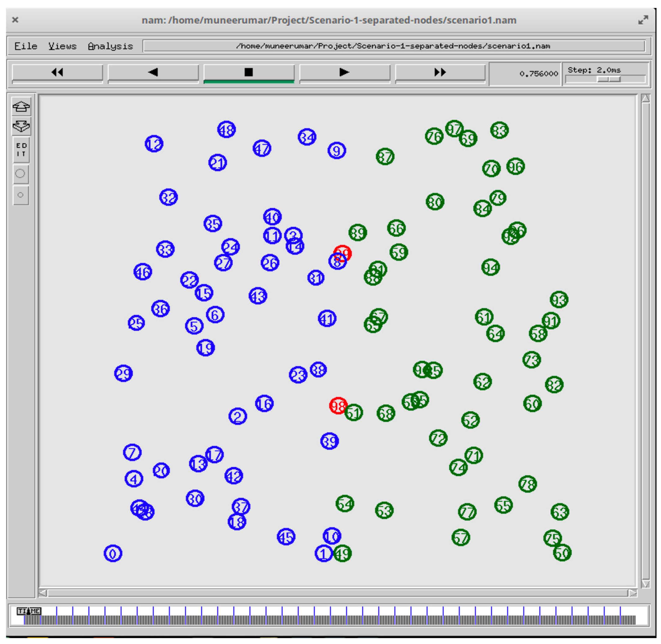Select the small circle node tool

(20, 195)
